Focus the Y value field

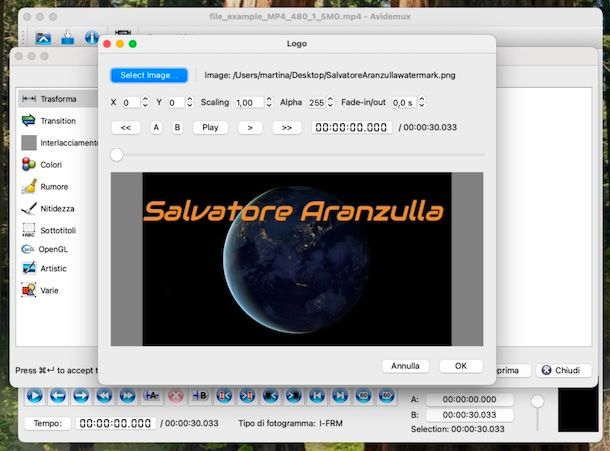[x=176, y=103]
